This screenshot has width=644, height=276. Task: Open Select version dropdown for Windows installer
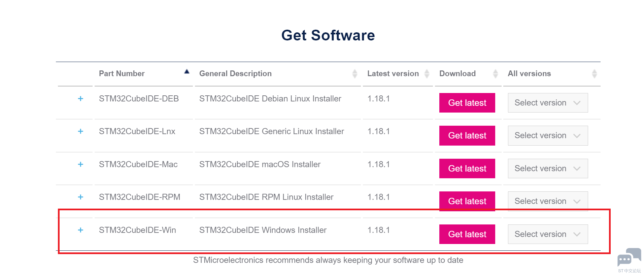pyautogui.click(x=547, y=234)
